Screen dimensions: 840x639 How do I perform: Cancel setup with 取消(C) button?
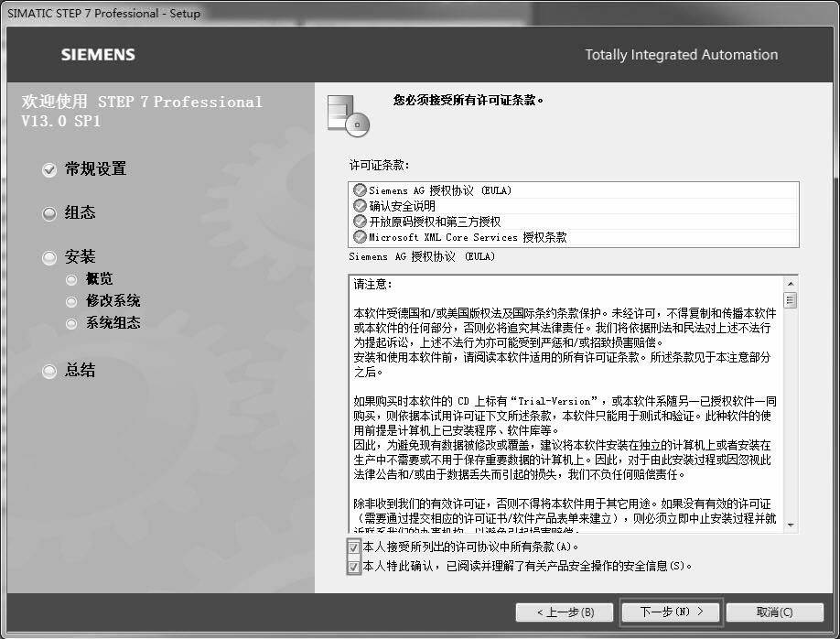[x=775, y=612]
